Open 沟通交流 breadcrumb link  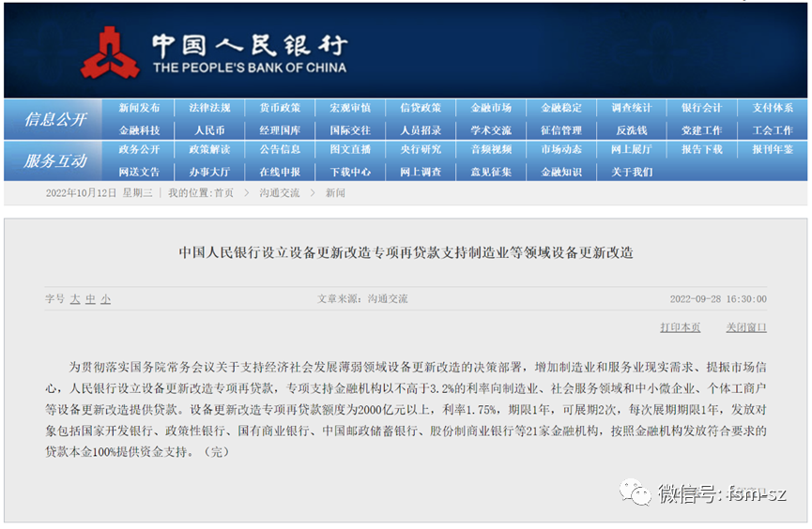click(280, 193)
